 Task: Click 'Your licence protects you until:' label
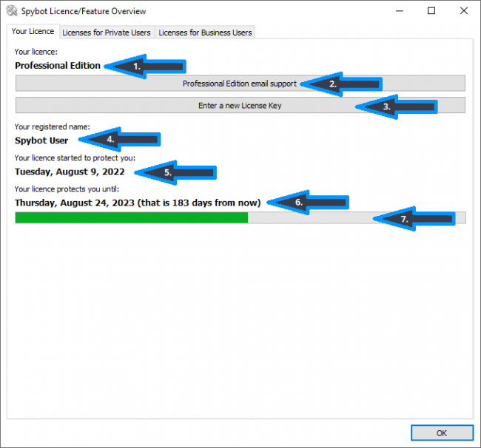67,189
